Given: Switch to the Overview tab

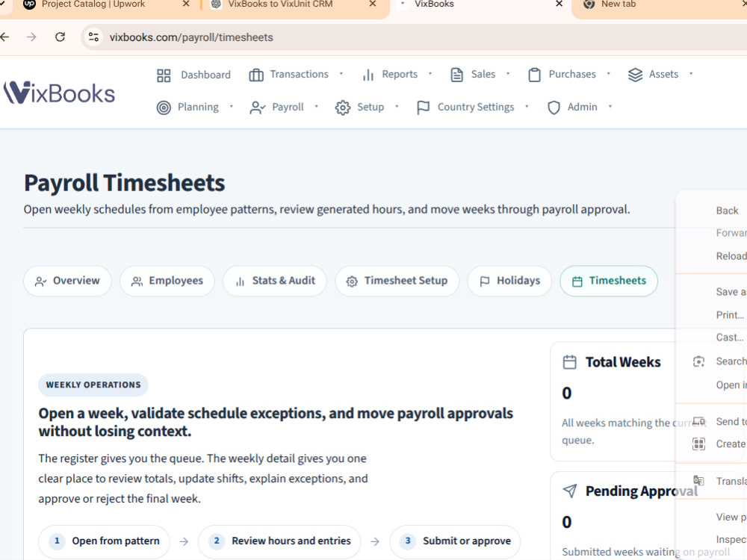Looking at the screenshot, I should click(x=67, y=281).
